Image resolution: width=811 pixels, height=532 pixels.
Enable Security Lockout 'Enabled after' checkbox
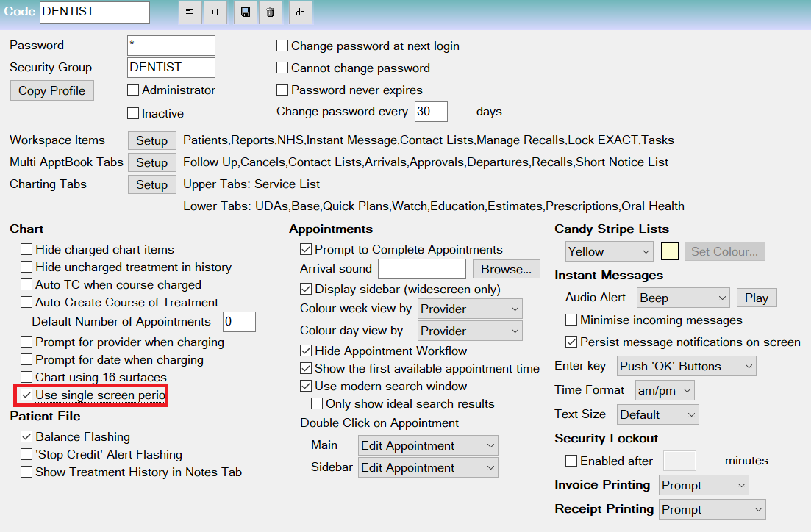tap(571, 461)
